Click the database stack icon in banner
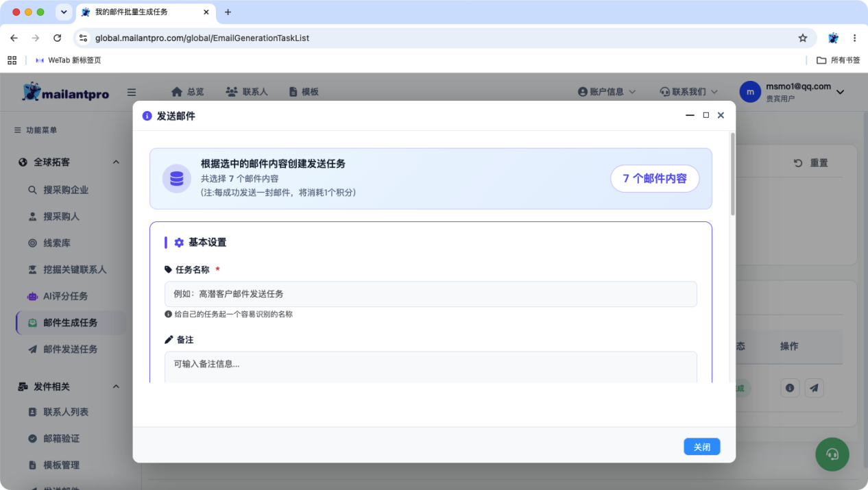The image size is (868, 490). pos(177,179)
